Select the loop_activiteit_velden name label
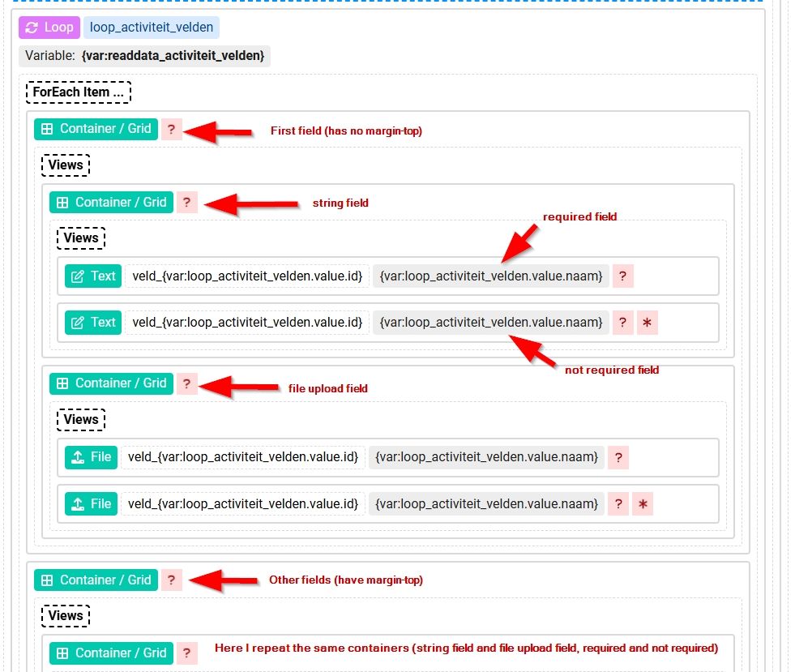795x672 pixels. (x=152, y=28)
